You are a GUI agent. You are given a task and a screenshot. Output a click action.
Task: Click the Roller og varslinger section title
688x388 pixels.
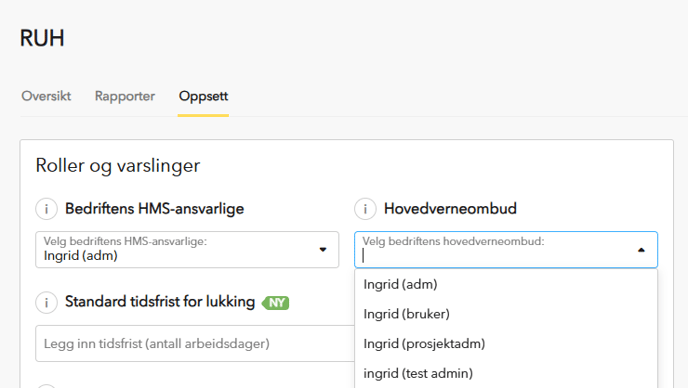(x=118, y=165)
